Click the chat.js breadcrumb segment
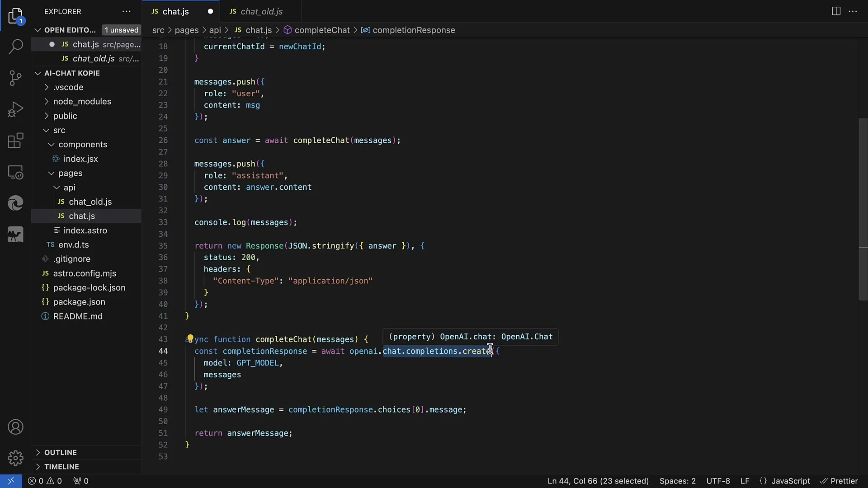This screenshot has height=488, width=868. click(253, 30)
